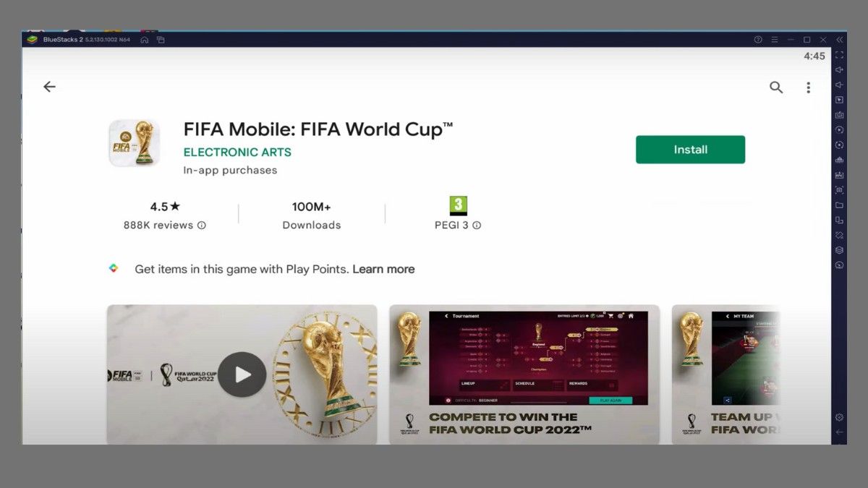Go to BlueStacks home screen icon
The image size is (868, 488).
point(145,40)
